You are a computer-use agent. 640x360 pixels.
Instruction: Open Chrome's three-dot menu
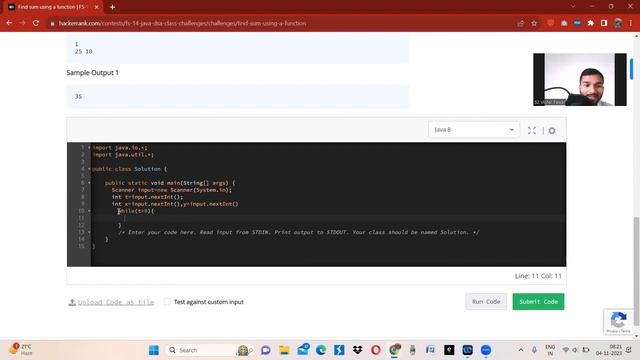coord(631,23)
